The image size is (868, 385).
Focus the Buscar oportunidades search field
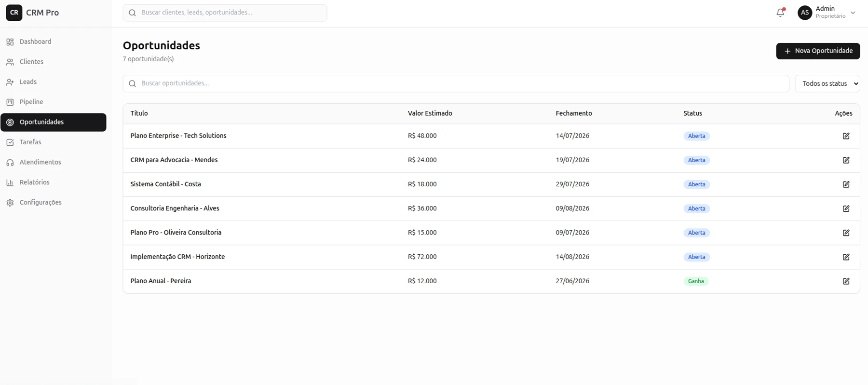[456, 83]
